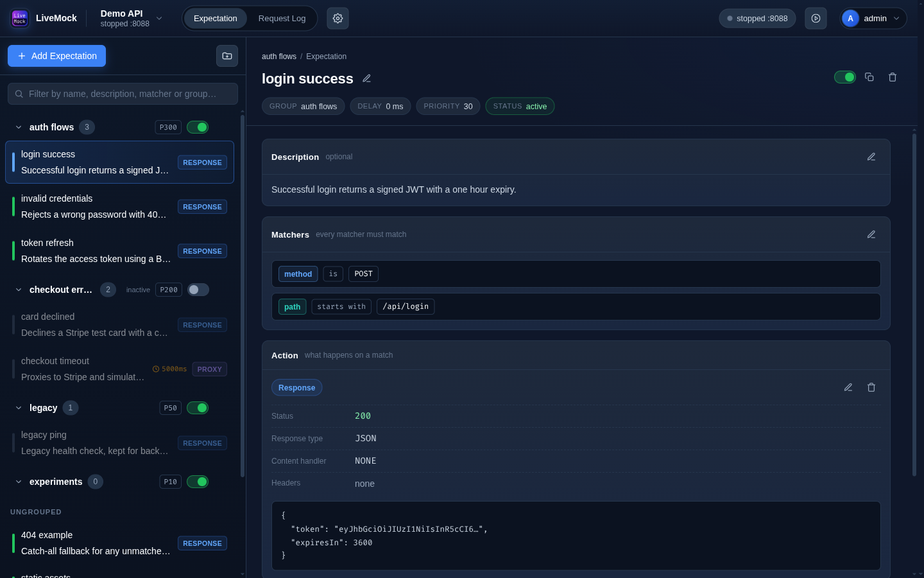Click the starts with operator
The height and width of the screenshot is (578, 924).
click(341, 307)
